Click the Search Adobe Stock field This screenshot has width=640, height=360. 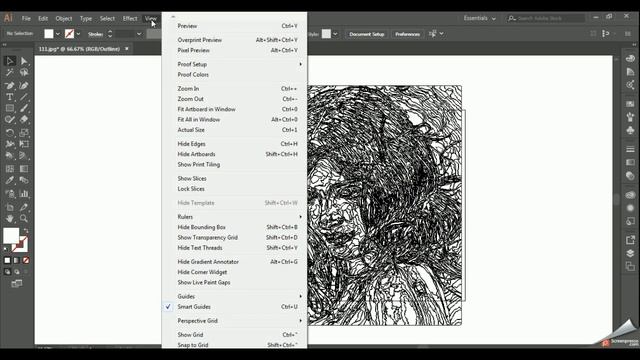click(x=546, y=18)
